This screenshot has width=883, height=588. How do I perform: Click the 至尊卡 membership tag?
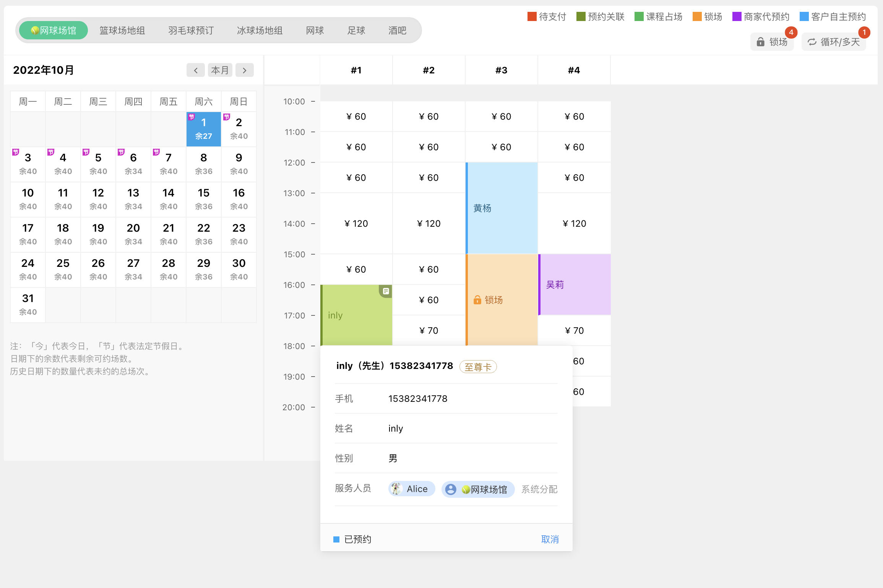(478, 367)
